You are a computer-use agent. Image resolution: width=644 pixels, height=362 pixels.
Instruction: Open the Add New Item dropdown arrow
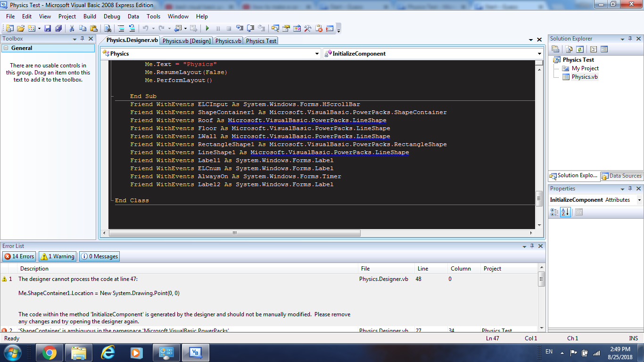(39, 28)
